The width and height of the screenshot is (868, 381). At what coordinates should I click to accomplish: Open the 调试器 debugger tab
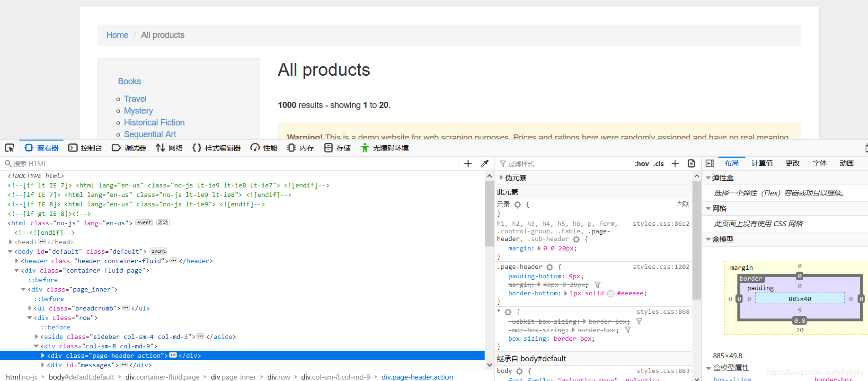129,148
